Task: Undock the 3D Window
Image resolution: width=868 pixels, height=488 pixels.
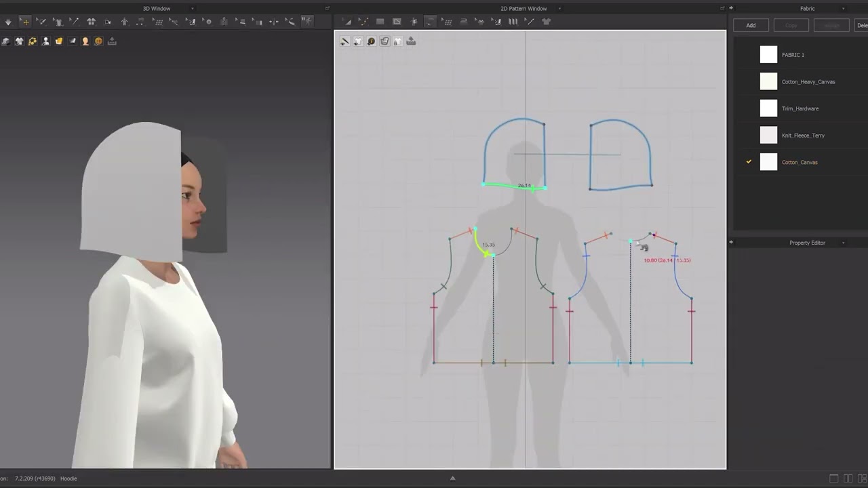Action: [x=328, y=8]
